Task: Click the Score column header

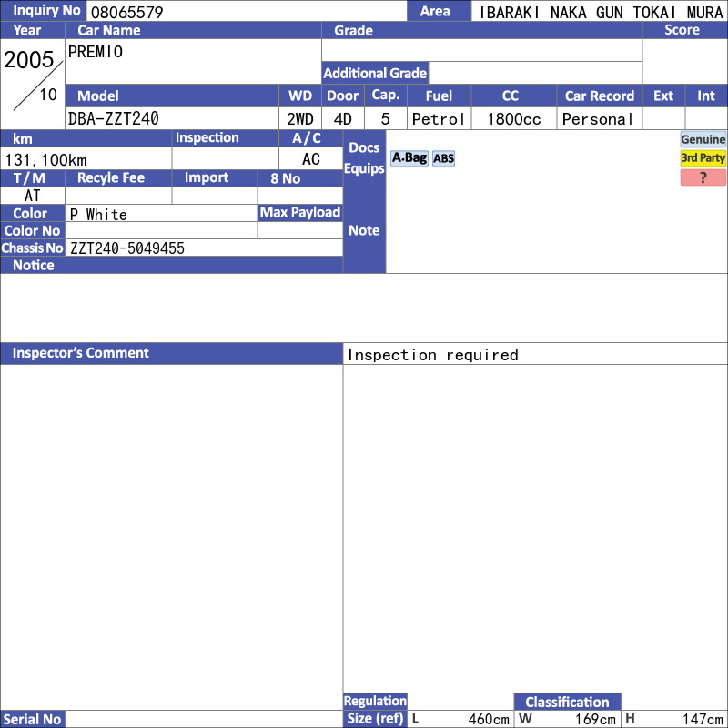Action: 682,30
